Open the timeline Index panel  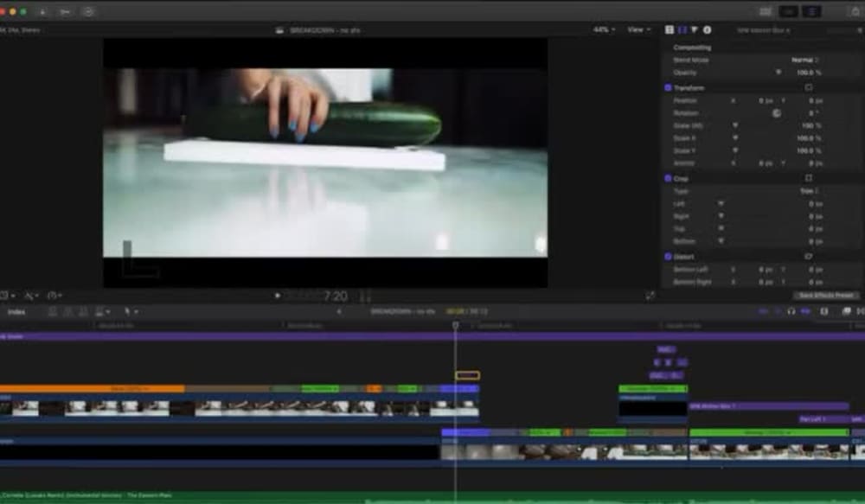(16, 311)
